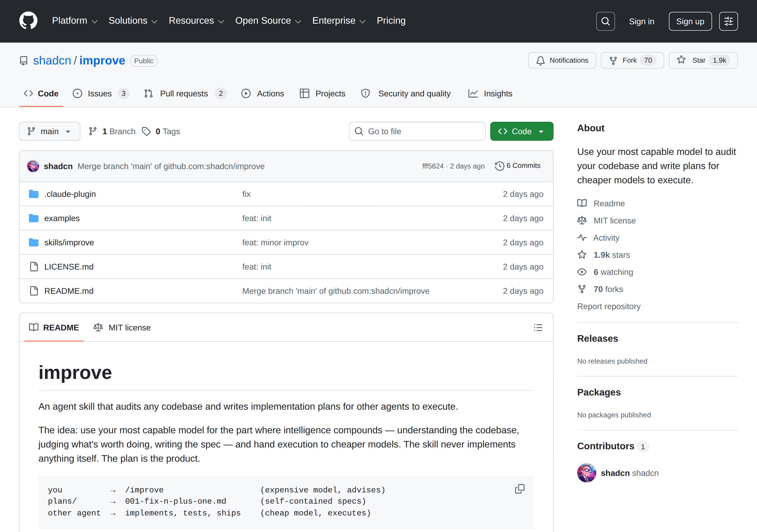Click shadcn avatar under Contributors
The height and width of the screenshot is (532, 757).
click(587, 473)
